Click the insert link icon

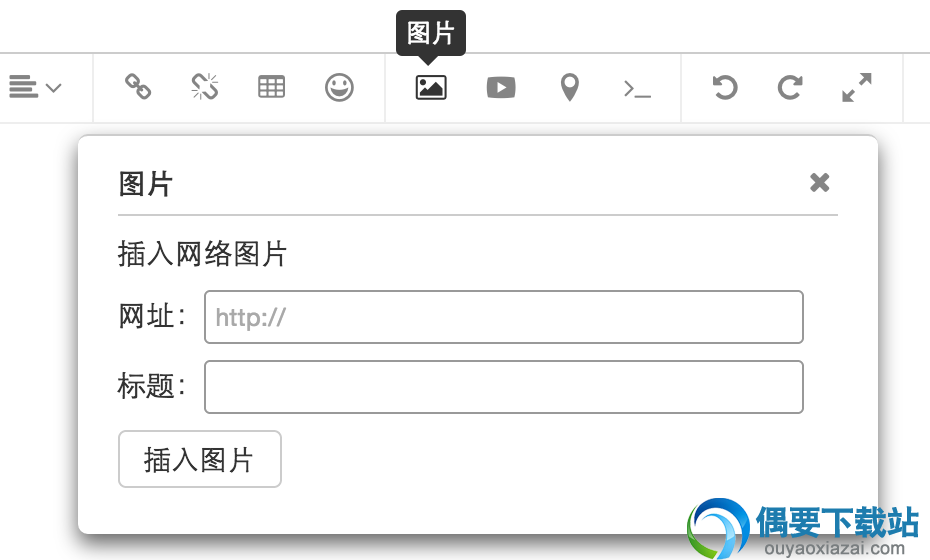click(138, 87)
